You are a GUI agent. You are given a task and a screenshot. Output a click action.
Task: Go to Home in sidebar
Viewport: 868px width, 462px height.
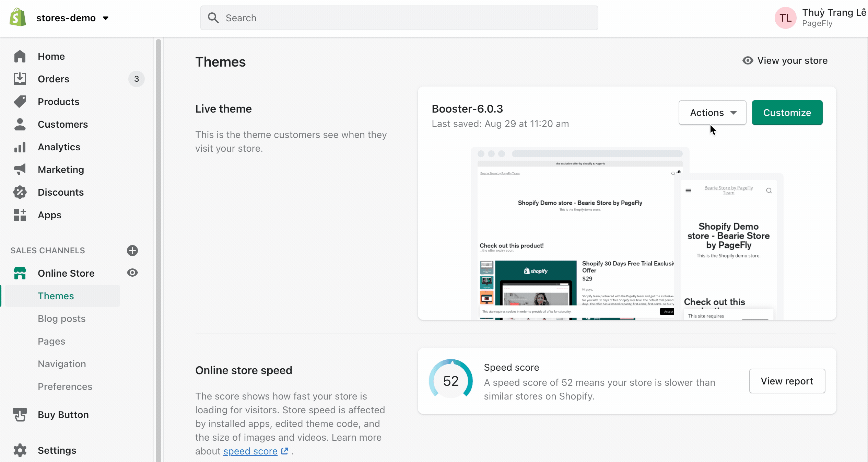[x=51, y=56]
